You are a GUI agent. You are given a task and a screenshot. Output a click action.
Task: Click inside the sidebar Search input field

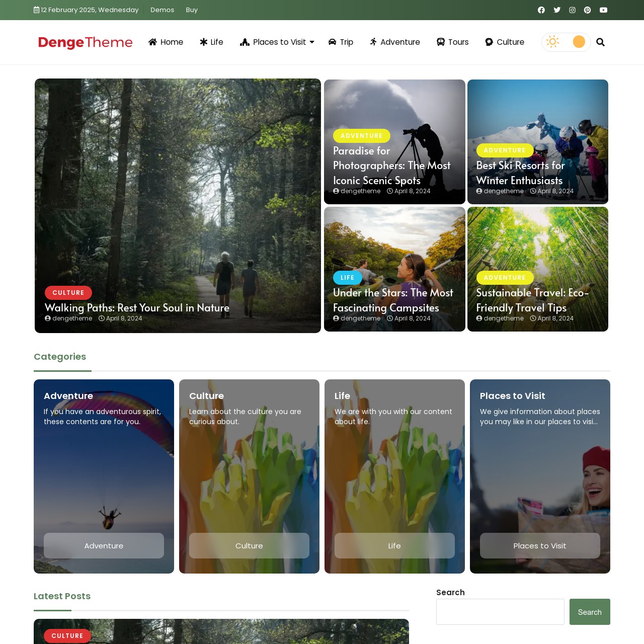coord(500,612)
